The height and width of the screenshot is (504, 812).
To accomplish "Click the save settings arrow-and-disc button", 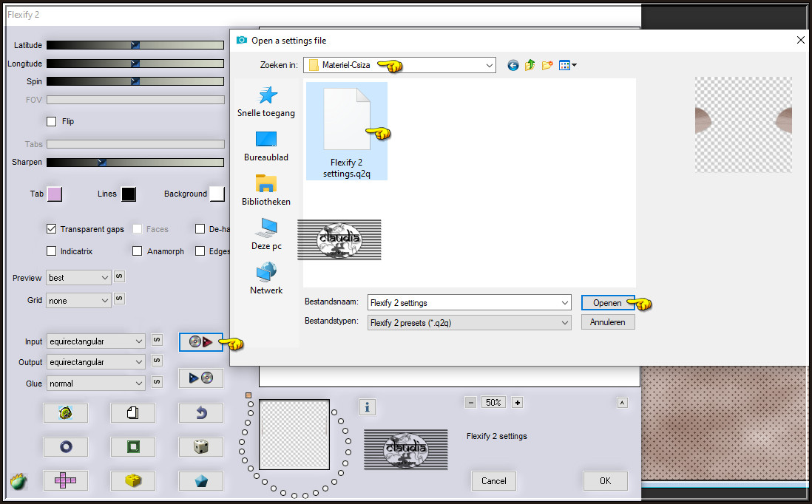I will [x=201, y=378].
